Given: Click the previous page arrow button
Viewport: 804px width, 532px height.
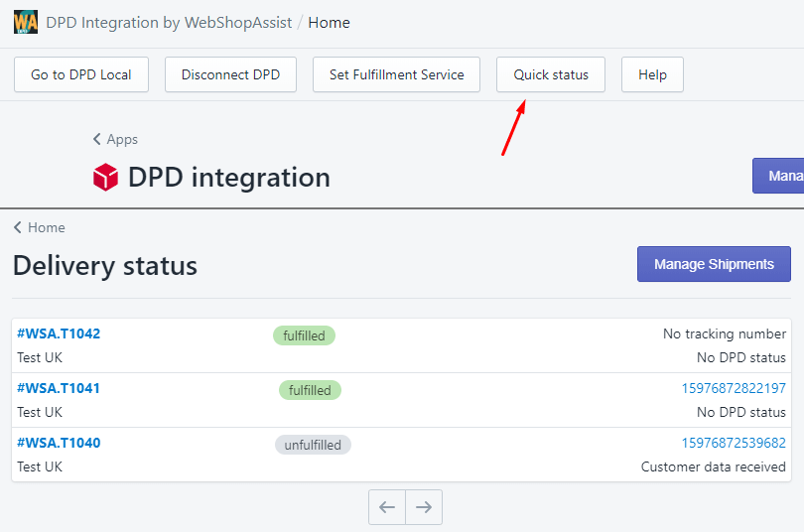Looking at the screenshot, I should pos(387,507).
